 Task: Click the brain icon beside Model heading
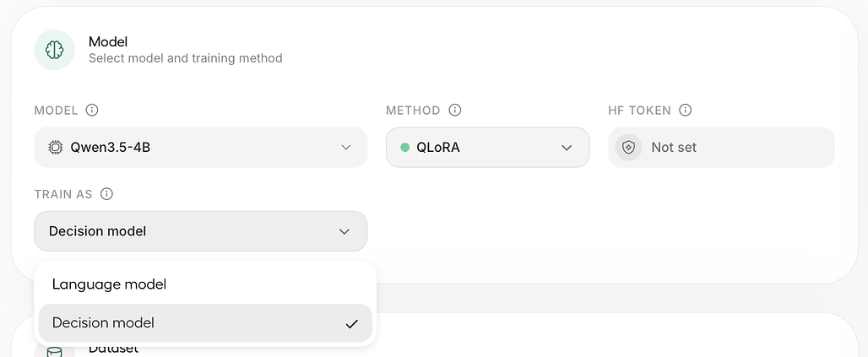coord(54,50)
